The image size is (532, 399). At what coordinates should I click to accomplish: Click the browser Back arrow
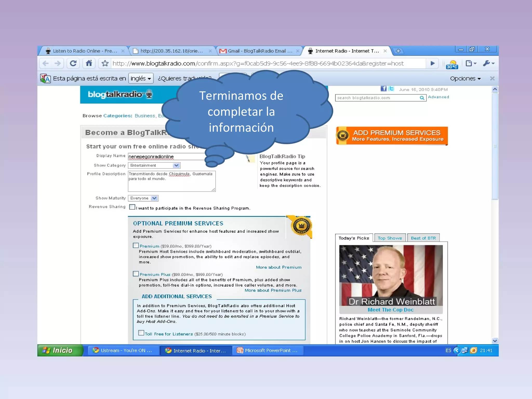coord(46,63)
